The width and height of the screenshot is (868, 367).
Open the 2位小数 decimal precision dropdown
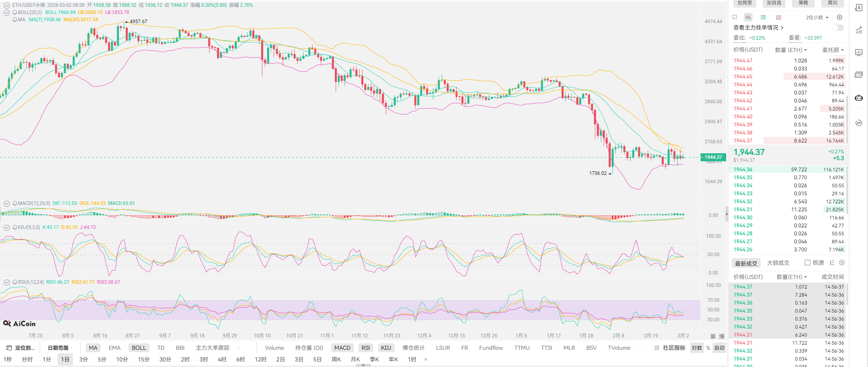[x=817, y=17]
